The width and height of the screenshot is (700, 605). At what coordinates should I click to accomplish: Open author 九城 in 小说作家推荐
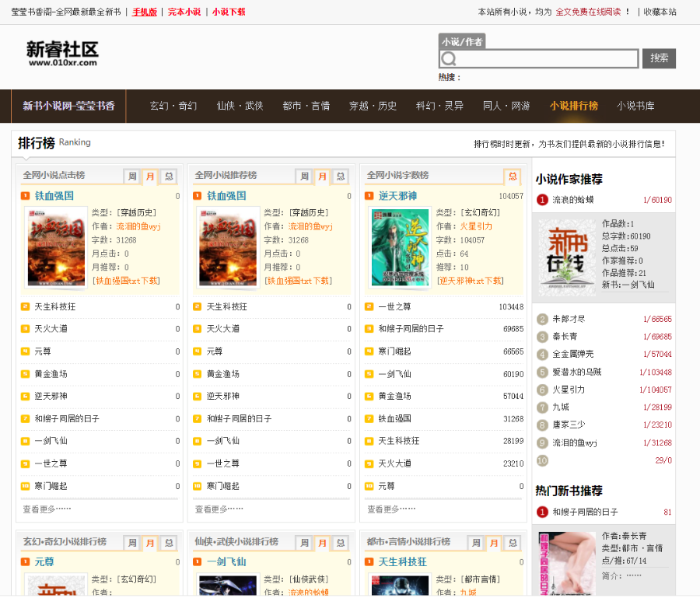(x=561, y=407)
